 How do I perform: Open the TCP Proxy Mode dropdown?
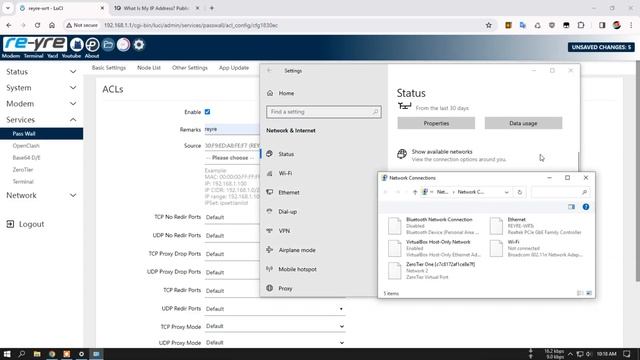pyautogui.click(x=275, y=326)
